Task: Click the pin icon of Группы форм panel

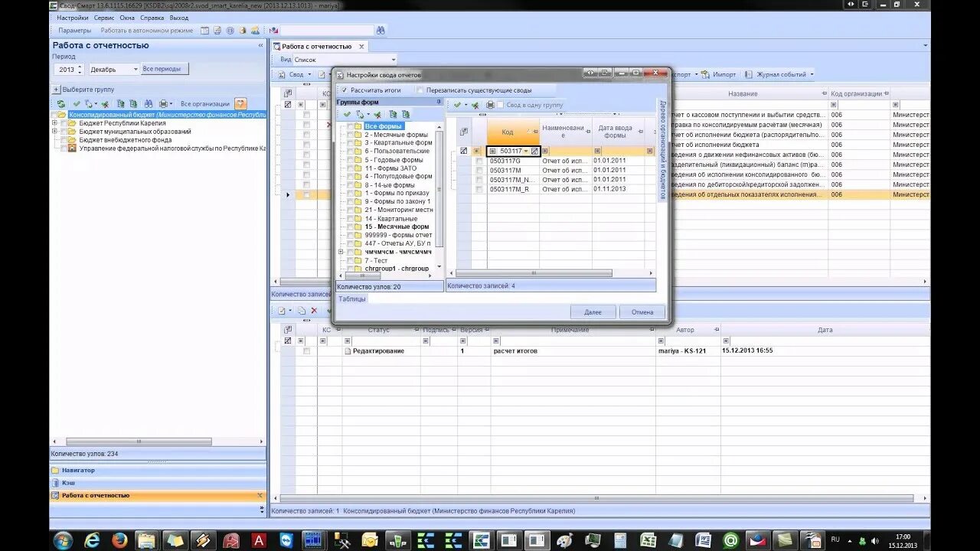Action: 439,102
